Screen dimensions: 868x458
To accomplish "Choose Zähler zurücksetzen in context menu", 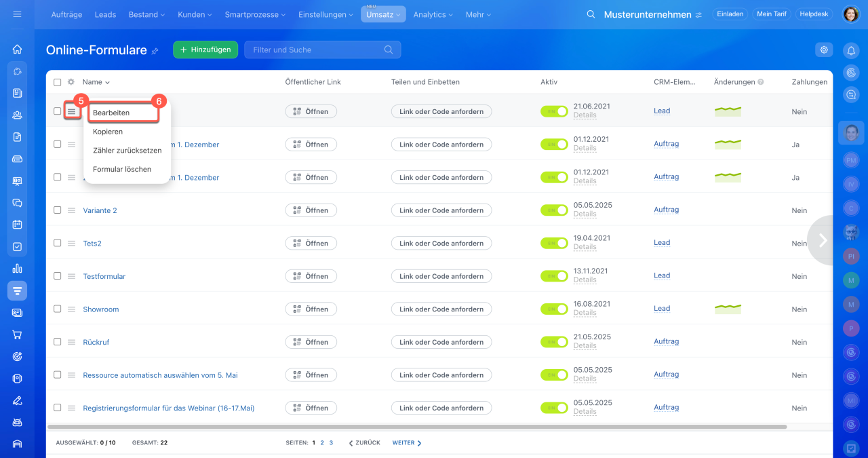I will [127, 151].
